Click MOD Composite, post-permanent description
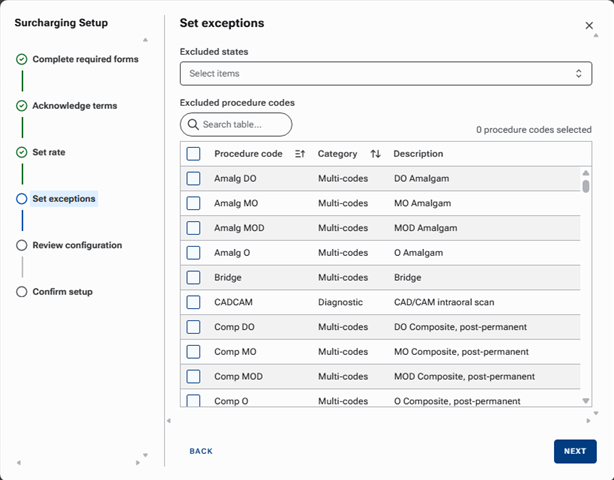The image size is (614, 480). 464,376
